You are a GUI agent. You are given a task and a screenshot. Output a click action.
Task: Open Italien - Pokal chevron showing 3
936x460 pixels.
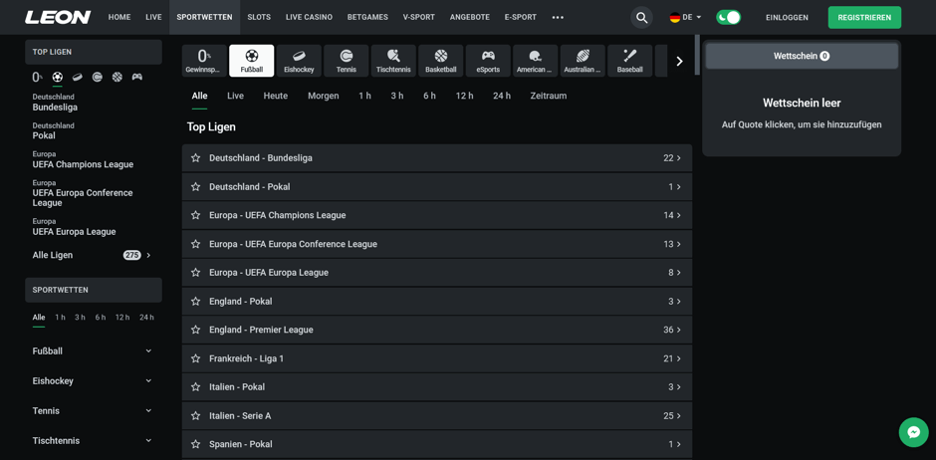pyautogui.click(x=678, y=387)
